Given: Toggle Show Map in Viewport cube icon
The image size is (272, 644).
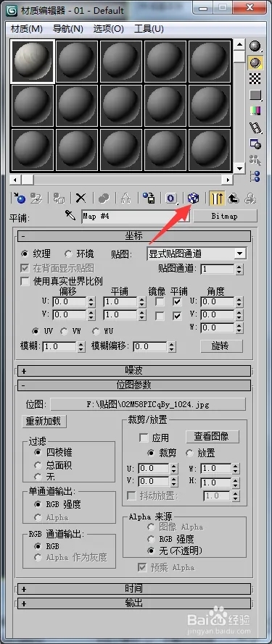Looking at the screenshot, I should coord(193,198).
